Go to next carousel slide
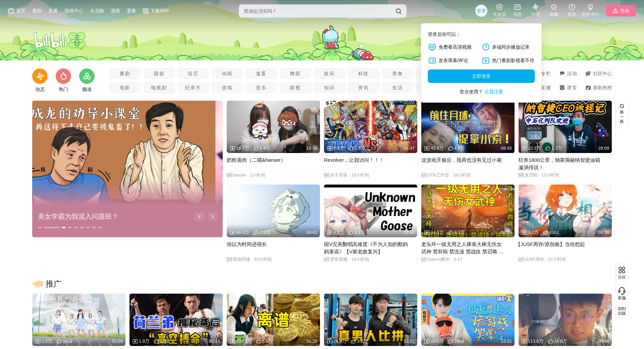 click(213, 216)
